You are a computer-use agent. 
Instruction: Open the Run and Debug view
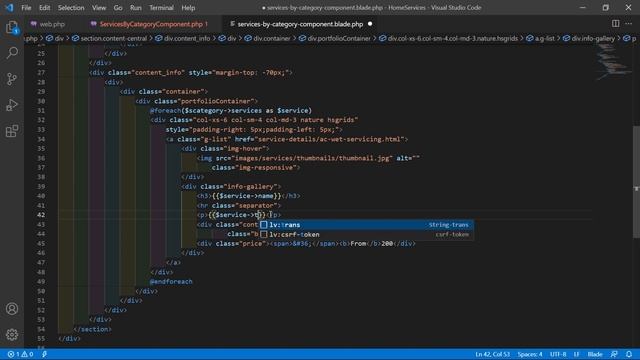pos(12,105)
